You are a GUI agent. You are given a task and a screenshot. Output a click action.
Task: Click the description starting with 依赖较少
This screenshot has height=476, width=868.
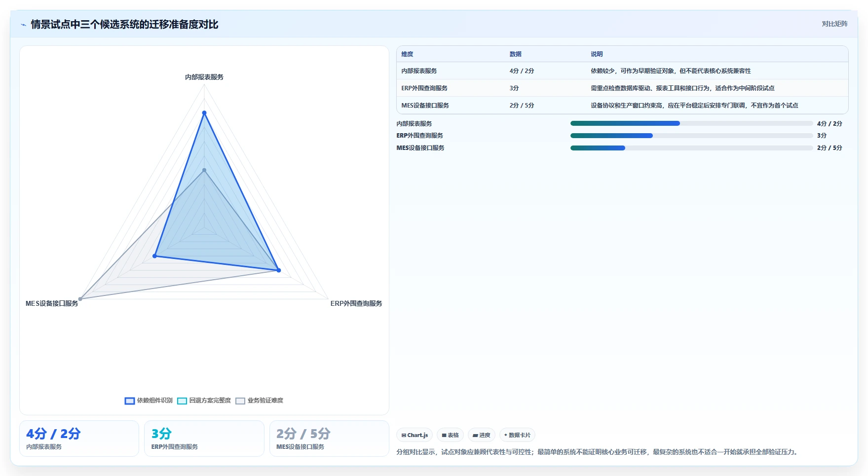[x=671, y=71]
